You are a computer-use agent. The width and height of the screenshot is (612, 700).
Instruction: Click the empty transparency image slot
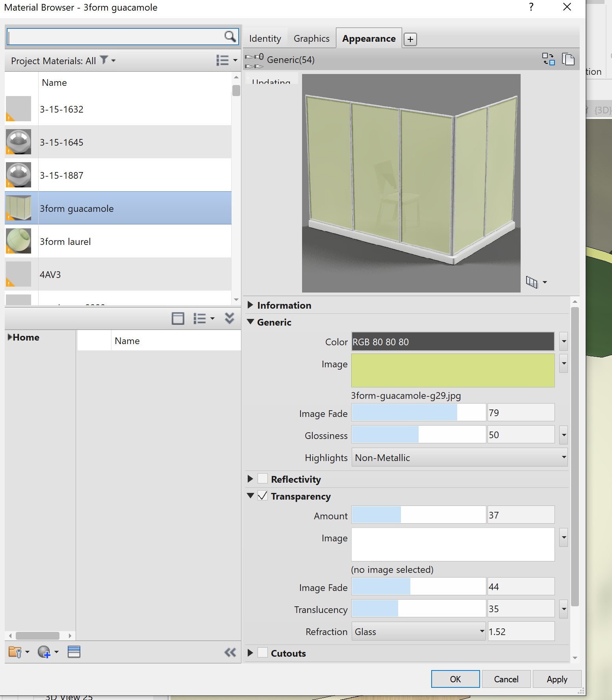coord(453,544)
